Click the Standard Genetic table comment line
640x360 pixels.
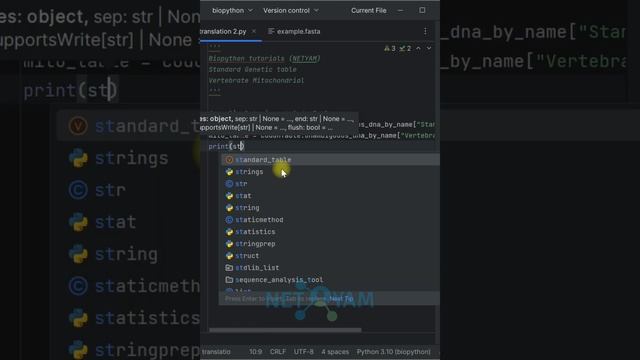[252, 70]
